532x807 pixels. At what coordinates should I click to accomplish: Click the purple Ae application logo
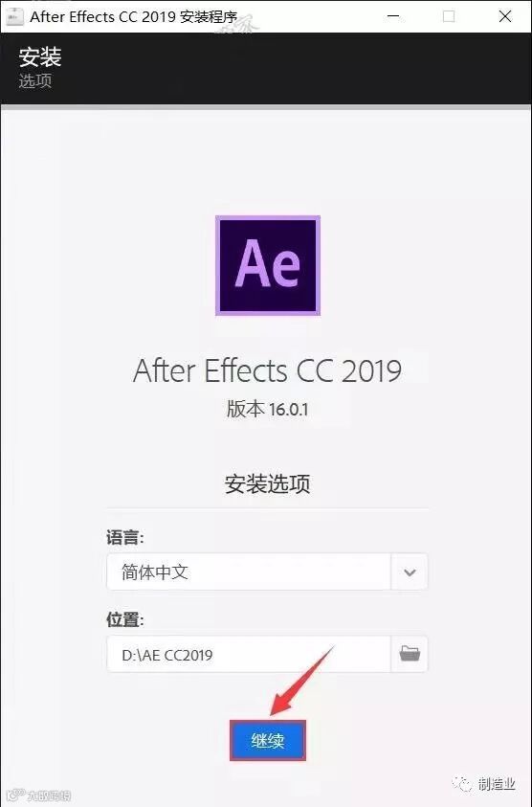tap(268, 265)
